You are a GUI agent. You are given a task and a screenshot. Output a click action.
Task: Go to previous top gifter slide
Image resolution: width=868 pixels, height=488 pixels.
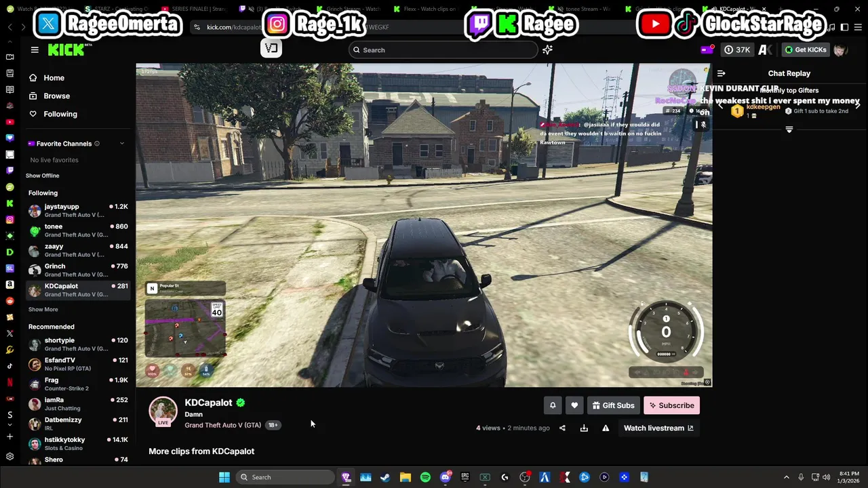tap(721, 105)
